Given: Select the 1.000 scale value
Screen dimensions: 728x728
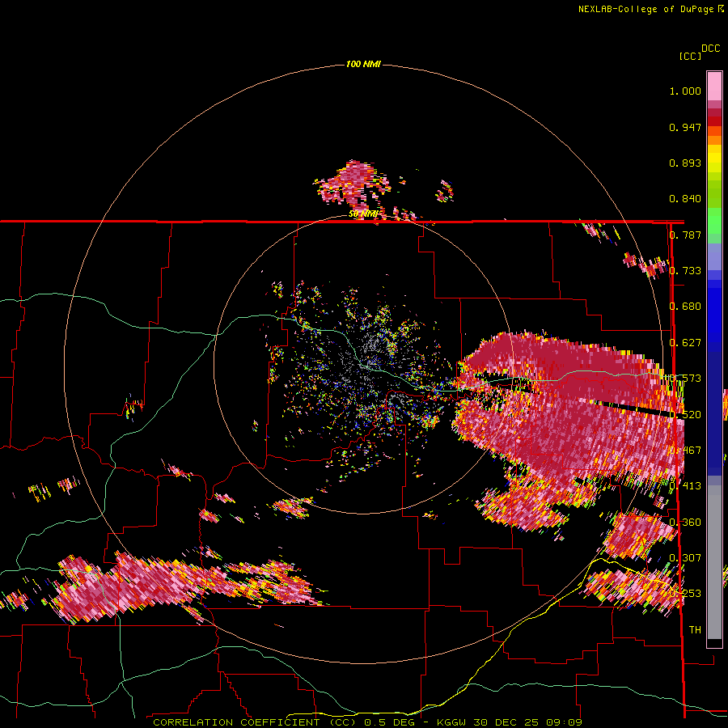Looking at the screenshot, I should pyautogui.click(x=685, y=91).
